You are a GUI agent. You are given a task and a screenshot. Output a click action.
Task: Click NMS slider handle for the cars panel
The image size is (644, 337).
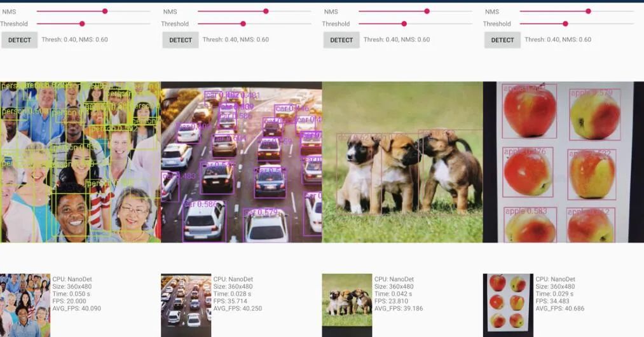point(266,11)
